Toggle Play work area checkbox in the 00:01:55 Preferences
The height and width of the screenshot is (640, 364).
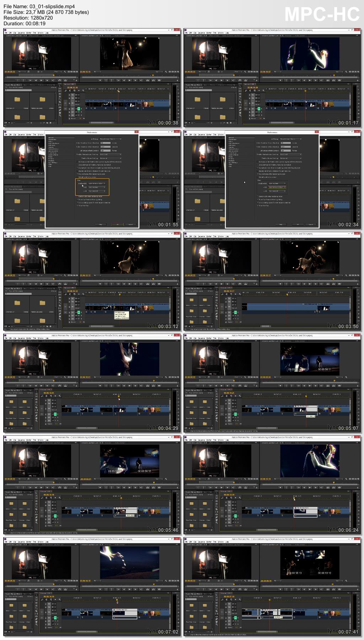[77, 174]
